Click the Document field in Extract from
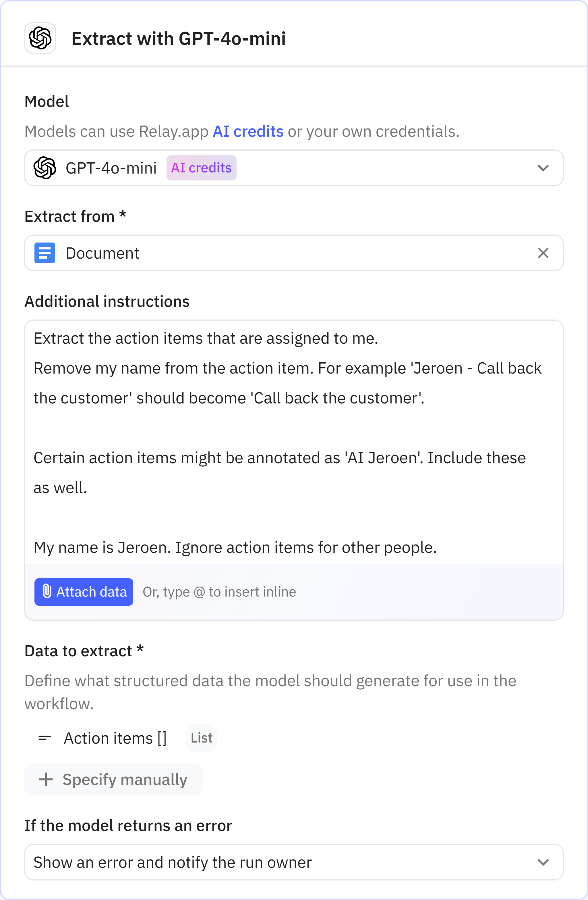The height and width of the screenshot is (900, 588). [264, 253]
